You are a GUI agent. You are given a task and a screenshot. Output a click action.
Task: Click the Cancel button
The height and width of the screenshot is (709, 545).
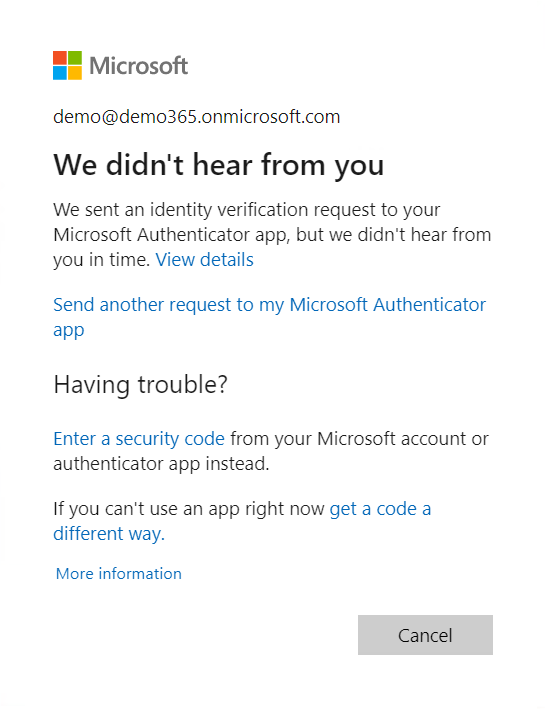coord(425,635)
